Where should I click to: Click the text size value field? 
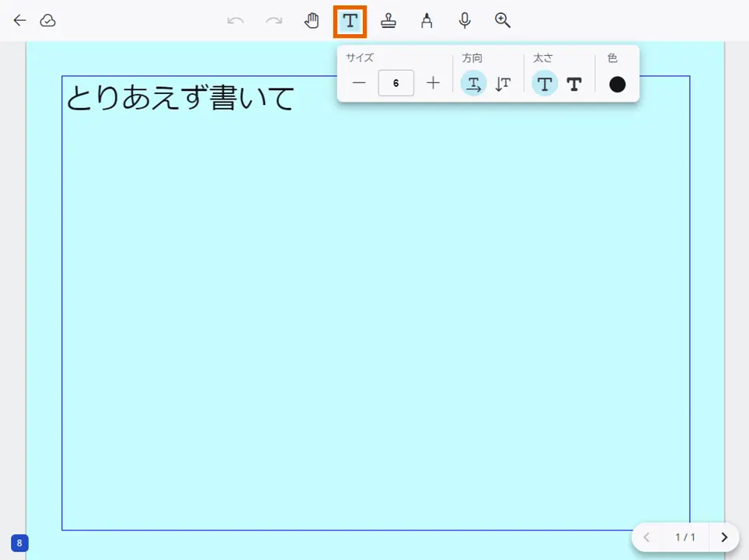coord(395,83)
